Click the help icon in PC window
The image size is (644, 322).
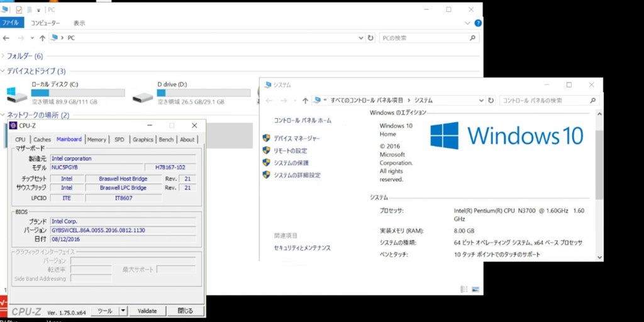point(478,23)
